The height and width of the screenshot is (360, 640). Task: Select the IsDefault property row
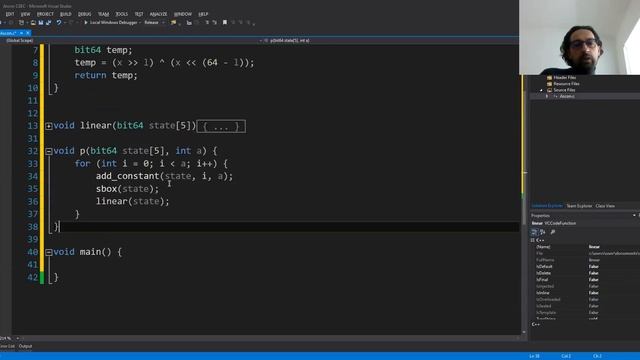[586, 267]
